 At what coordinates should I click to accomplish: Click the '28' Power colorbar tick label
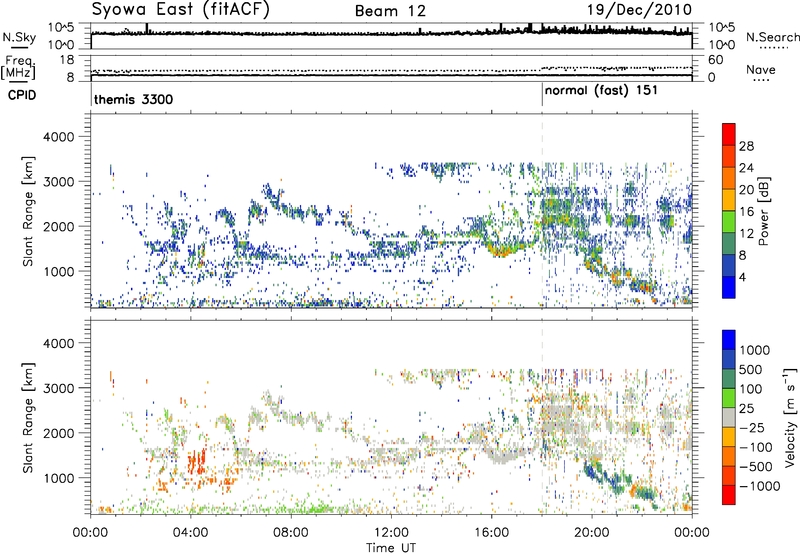746,146
